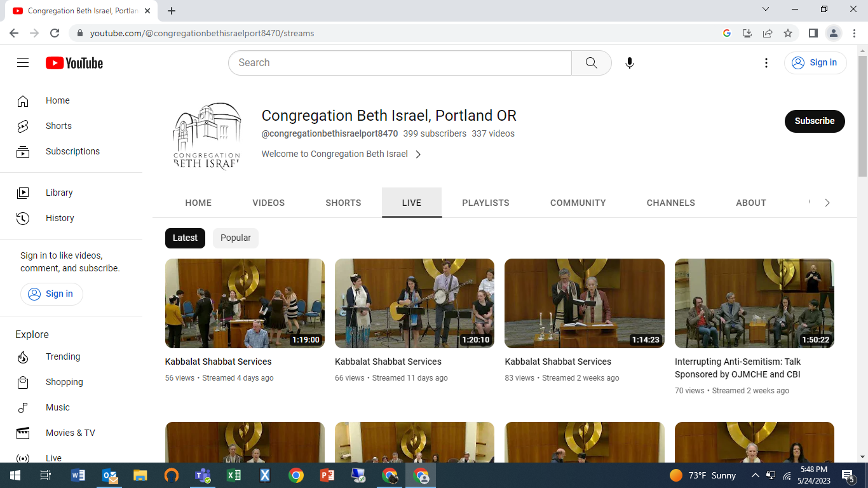Start voice search with microphone icon
This screenshot has width=868, height=488.
click(629, 63)
